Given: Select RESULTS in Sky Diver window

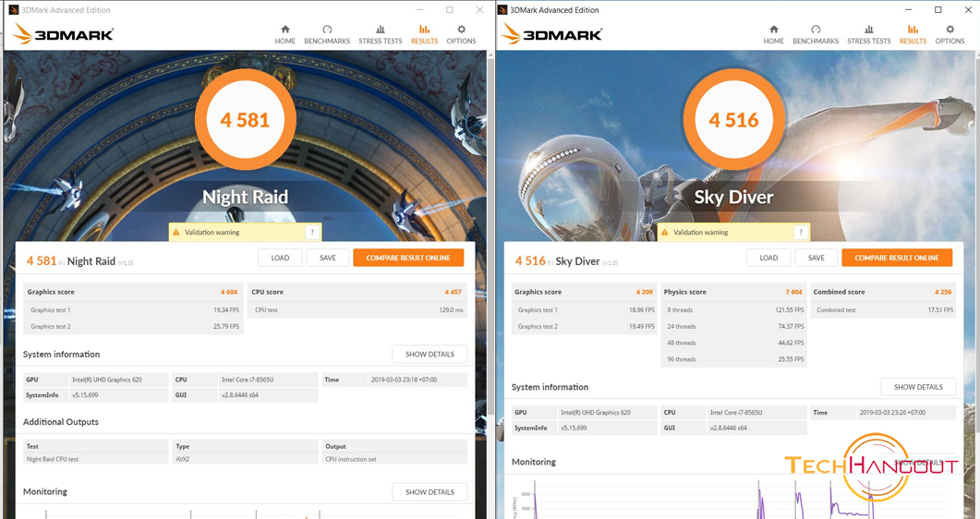Looking at the screenshot, I should pyautogui.click(x=913, y=34).
